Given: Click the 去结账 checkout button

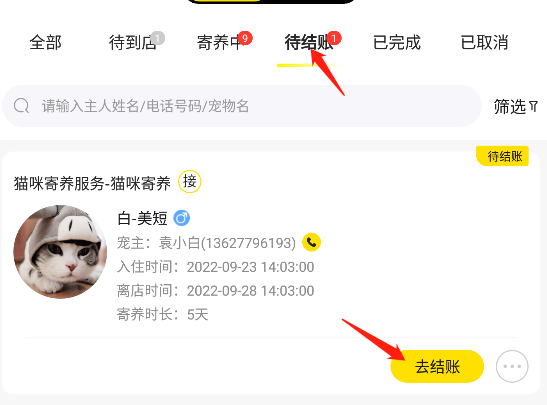Looking at the screenshot, I should point(437,366).
